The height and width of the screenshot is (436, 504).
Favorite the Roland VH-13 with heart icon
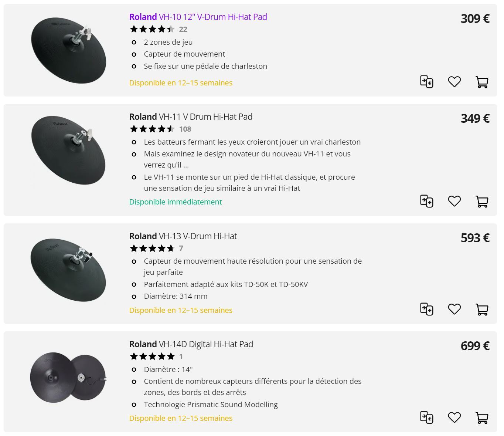tap(454, 309)
